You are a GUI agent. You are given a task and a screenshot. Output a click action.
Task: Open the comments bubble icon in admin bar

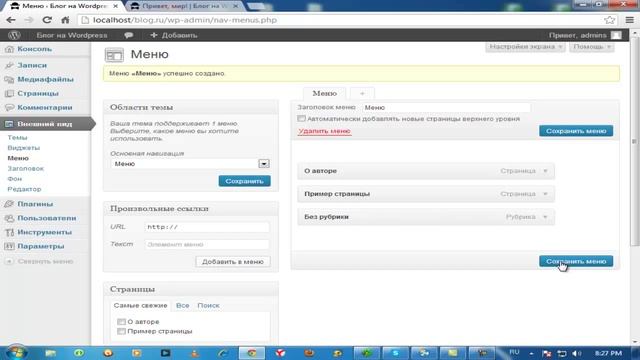tap(129, 35)
